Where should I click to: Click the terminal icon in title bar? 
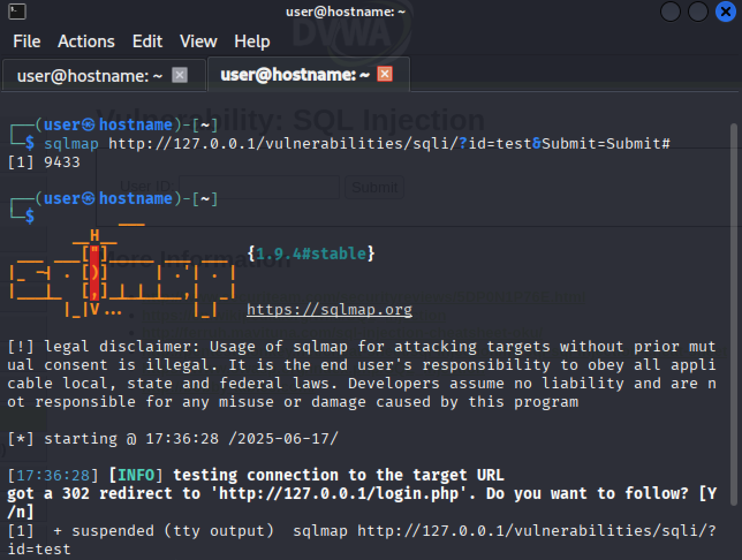click(17, 11)
